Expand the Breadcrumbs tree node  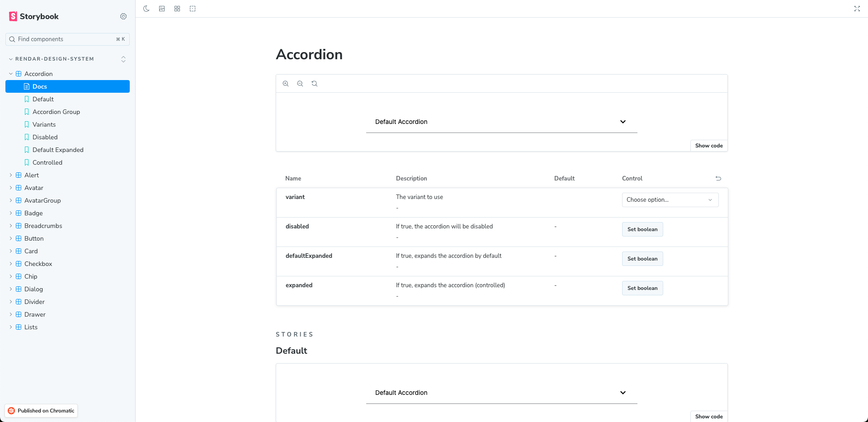[x=11, y=226]
